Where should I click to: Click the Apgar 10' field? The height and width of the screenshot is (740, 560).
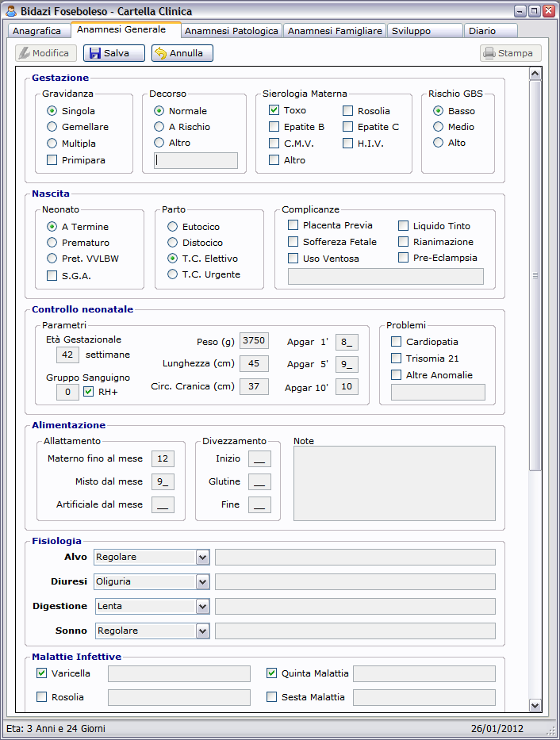(x=347, y=386)
